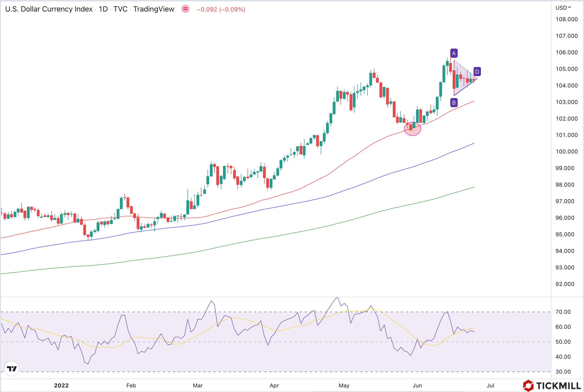Click the TradingView text in the header
Image resolution: width=584 pixels, height=392 pixels.
(x=153, y=9)
